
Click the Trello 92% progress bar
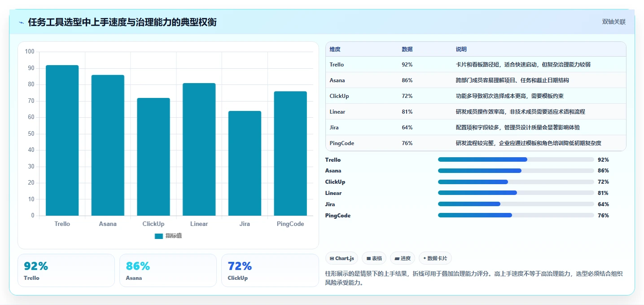point(516,159)
